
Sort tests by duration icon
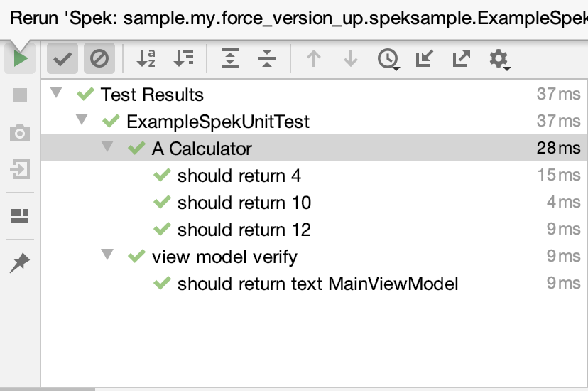coord(183,58)
